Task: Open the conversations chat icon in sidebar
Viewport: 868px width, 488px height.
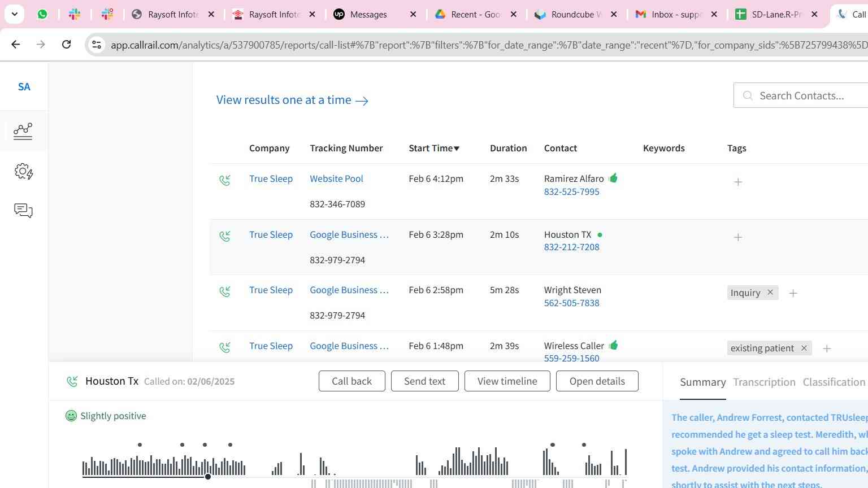Action: point(23,211)
